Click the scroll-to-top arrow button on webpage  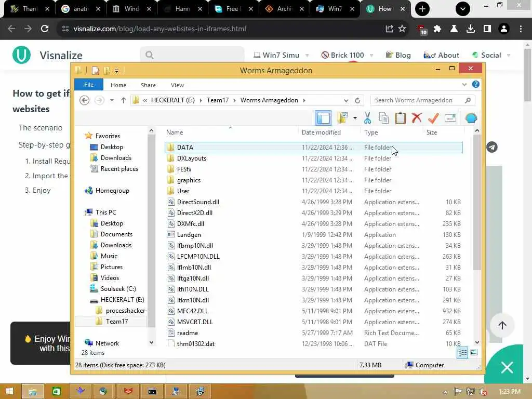502,325
